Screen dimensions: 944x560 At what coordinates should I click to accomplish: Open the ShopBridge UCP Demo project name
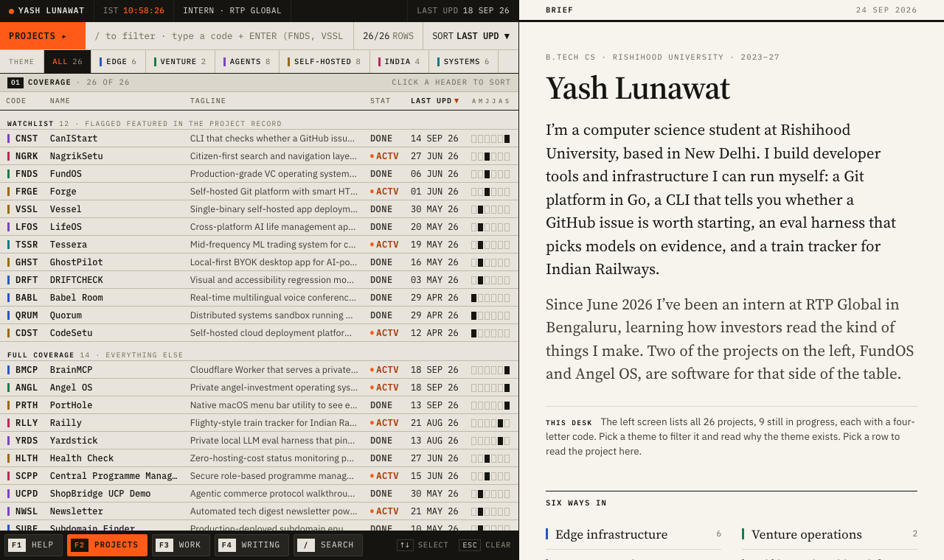click(x=100, y=494)
